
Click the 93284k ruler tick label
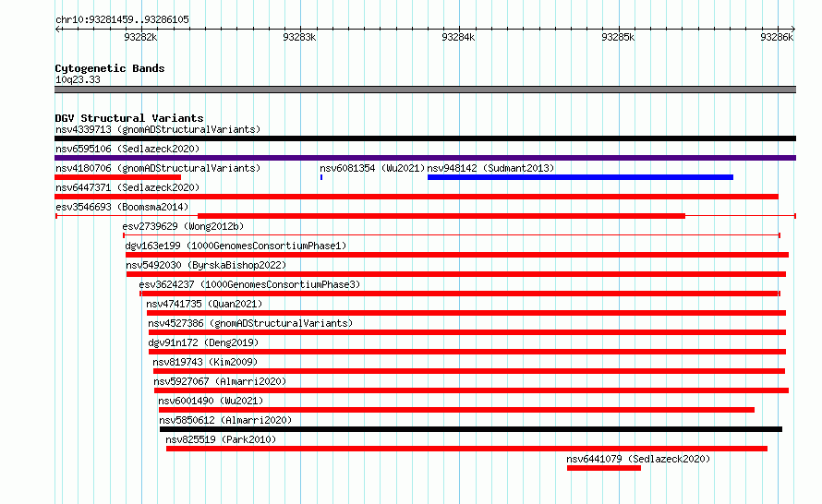tap(458, 37)
